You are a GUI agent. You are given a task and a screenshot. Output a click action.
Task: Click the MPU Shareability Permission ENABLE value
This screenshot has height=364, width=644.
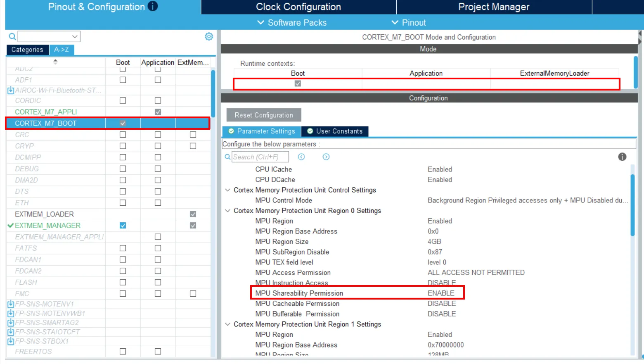[441, 293]
